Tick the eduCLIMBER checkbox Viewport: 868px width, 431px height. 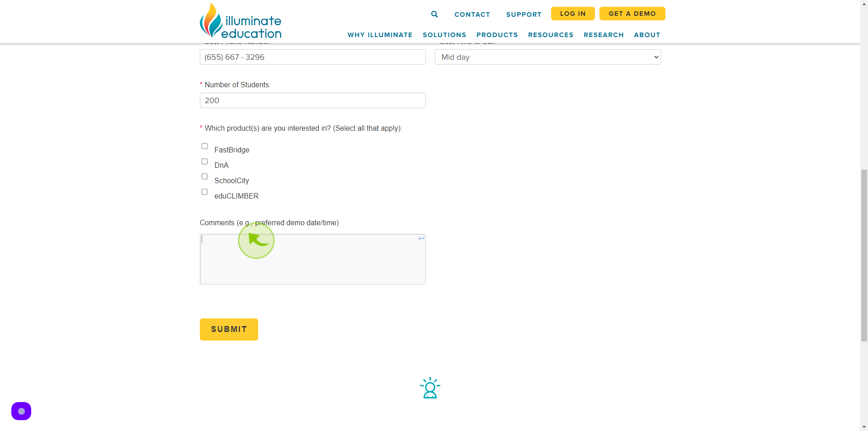coord(204,192)
